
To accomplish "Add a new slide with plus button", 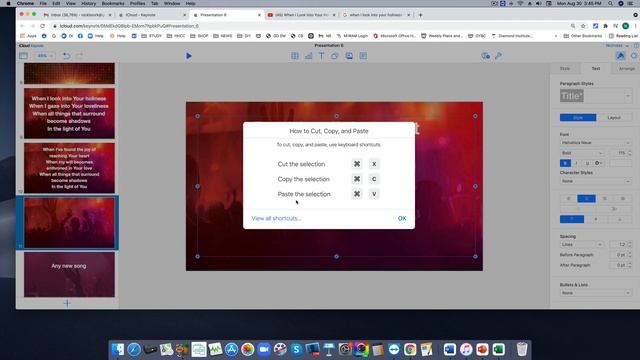I will pyautogui.click(x=67, y=303).
